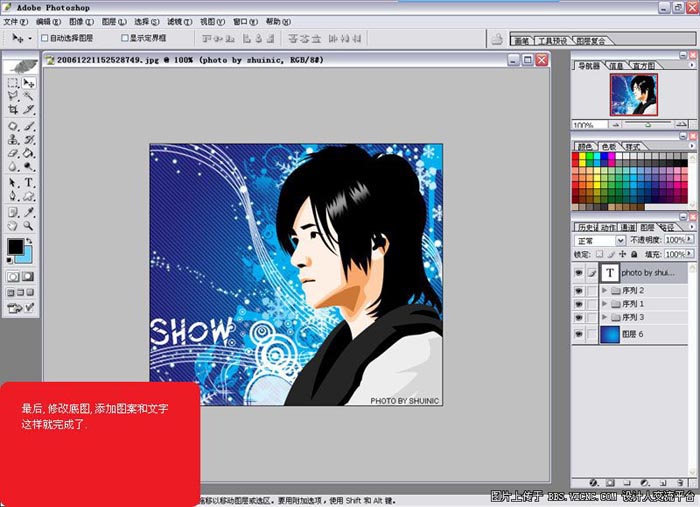700x507 pixels.
Task: Enable the 显示定界框 checkbox
Action: (x=125, y=38)
